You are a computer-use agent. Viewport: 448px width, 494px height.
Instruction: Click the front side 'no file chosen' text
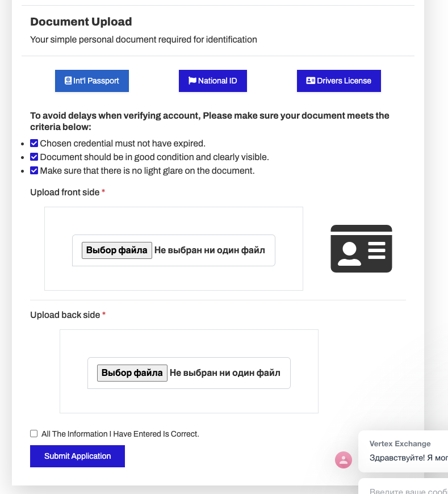tap(210, 250)
